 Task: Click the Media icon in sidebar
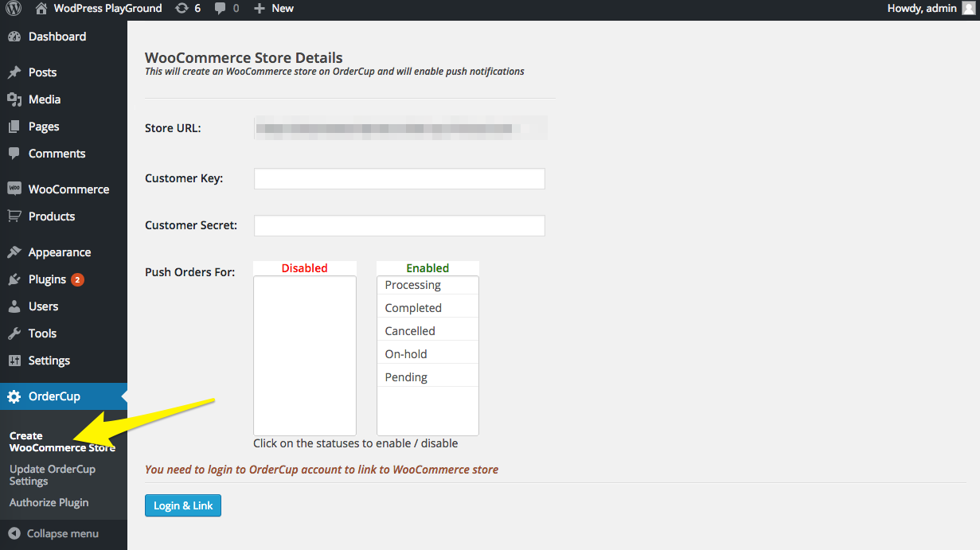click(14, 99)
